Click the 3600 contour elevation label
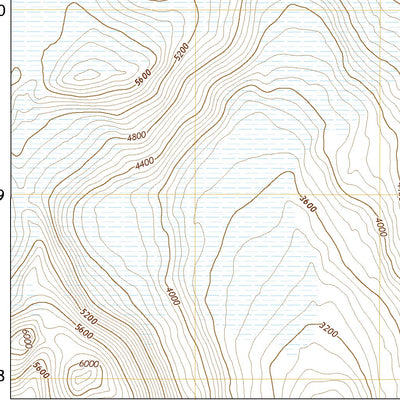 pyautogui.click(x=307, y=204)
